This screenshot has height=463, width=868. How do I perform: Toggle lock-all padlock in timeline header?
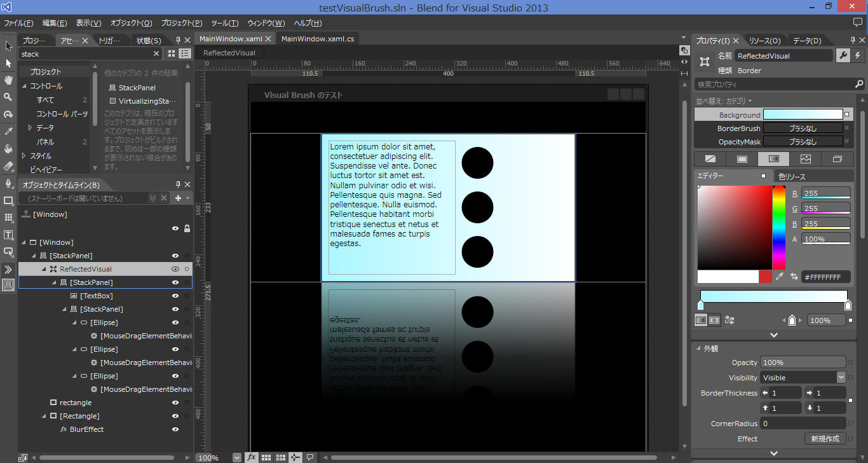coord(187,228)
